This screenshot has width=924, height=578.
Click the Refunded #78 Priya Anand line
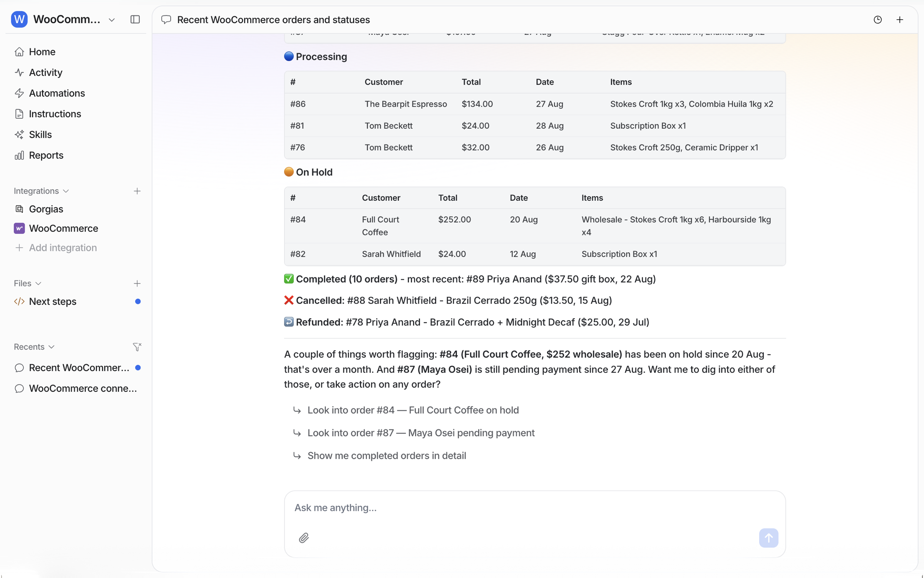(467, 322)
